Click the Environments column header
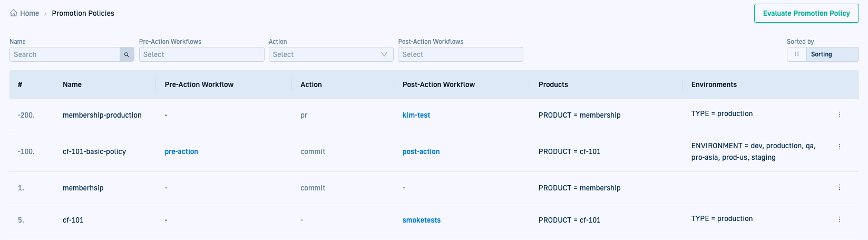 (x=714, y=84)
